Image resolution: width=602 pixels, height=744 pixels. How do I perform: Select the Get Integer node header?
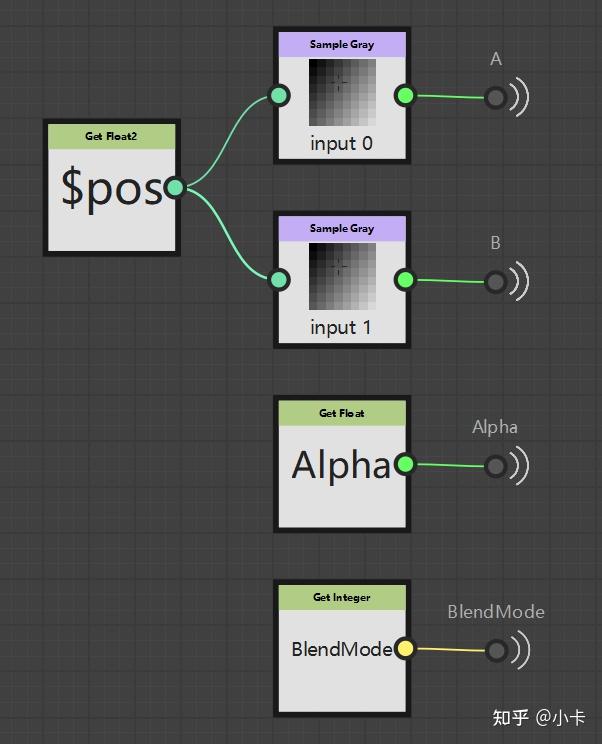[x=342, y=597]
